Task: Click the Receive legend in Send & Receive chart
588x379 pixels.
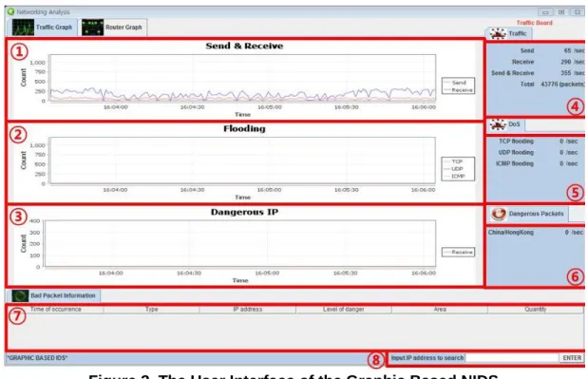Action: pyautogui.click(x=458, y=90)
